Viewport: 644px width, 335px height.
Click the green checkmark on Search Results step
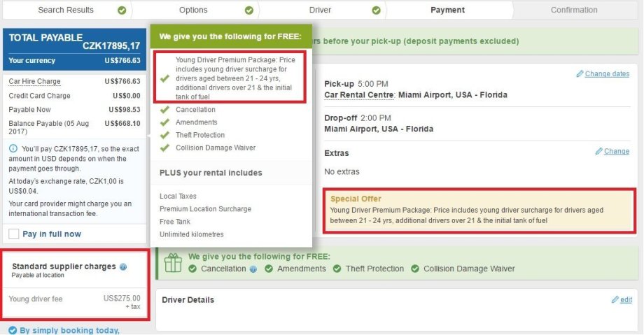tap(122, 10)
